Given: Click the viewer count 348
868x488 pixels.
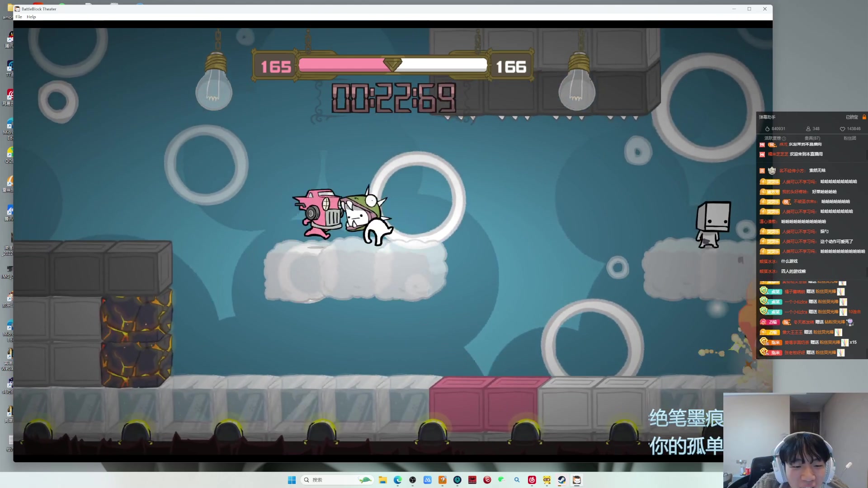Looking at the screenshot, I should click(812, 129).
